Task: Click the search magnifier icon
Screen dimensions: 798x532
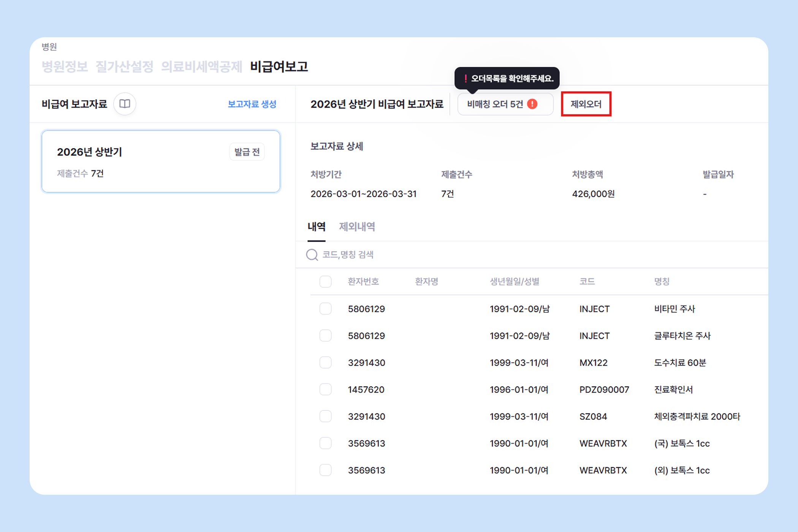Action: [x=312, y=255]
